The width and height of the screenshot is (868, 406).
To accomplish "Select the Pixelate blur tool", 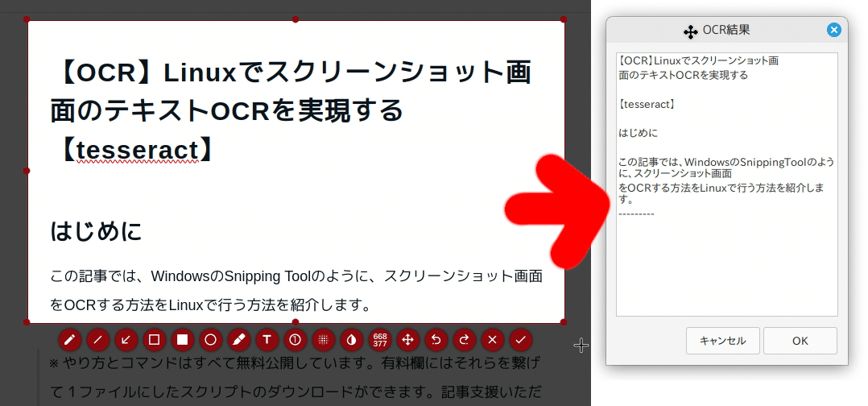I will (x=324, y=340).
